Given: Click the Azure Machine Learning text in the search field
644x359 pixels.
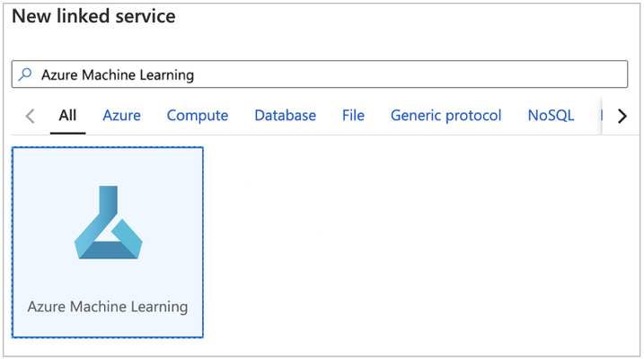Looking at the screenshot, I should tap(118, 74).
